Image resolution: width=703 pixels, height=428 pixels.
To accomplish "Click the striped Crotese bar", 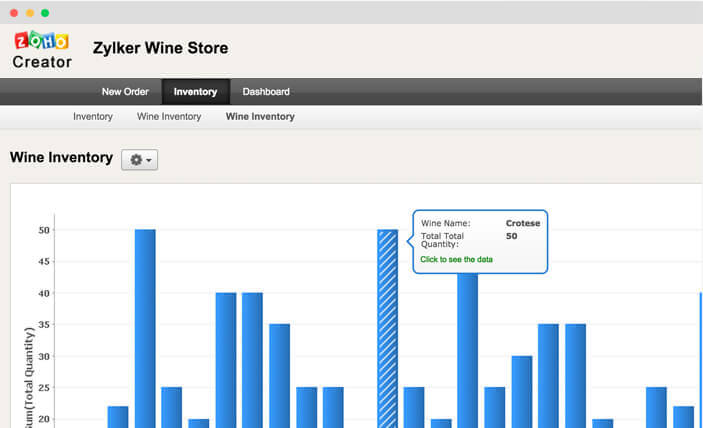I will tap(387, 329).
